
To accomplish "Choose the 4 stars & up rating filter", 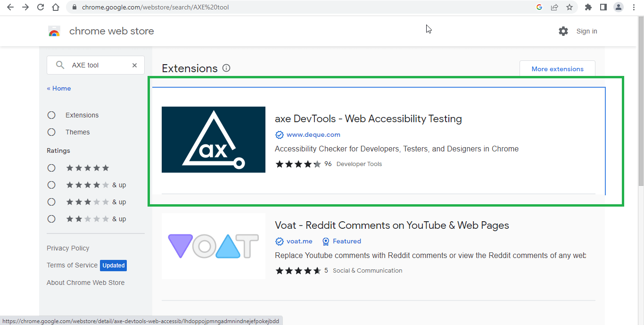I will click(x=51, y=185).
